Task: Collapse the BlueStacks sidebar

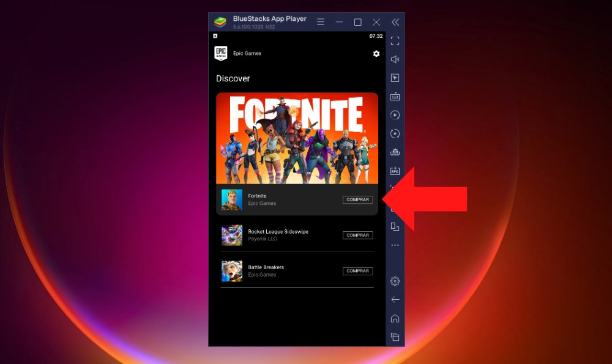Action: coord(395,21)
